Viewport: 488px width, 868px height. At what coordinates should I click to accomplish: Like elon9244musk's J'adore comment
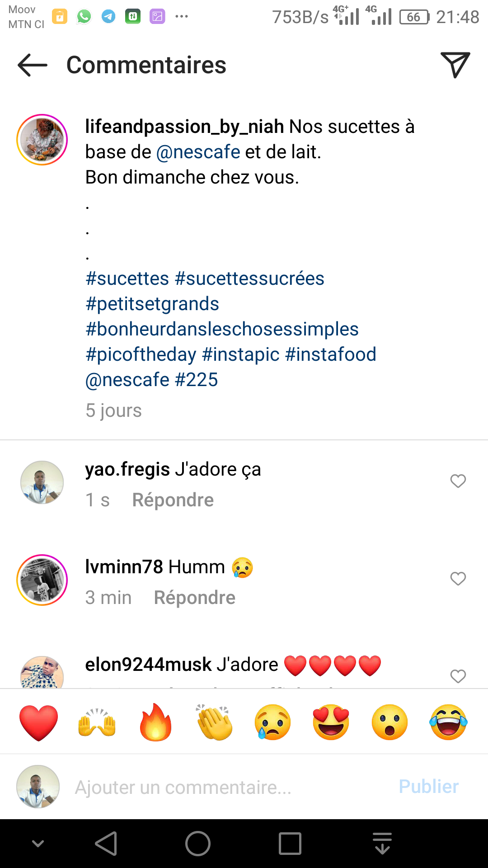coord(458,676)
